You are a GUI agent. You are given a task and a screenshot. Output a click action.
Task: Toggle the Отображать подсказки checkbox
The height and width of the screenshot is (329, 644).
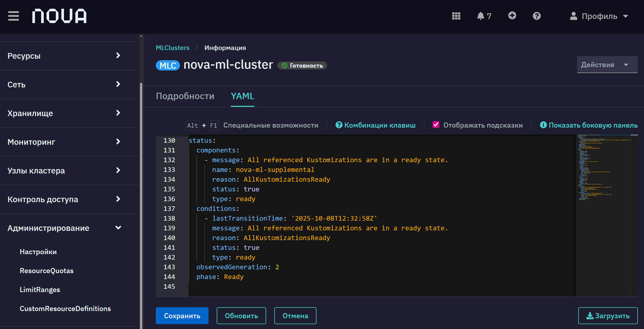tap(436, 125)
